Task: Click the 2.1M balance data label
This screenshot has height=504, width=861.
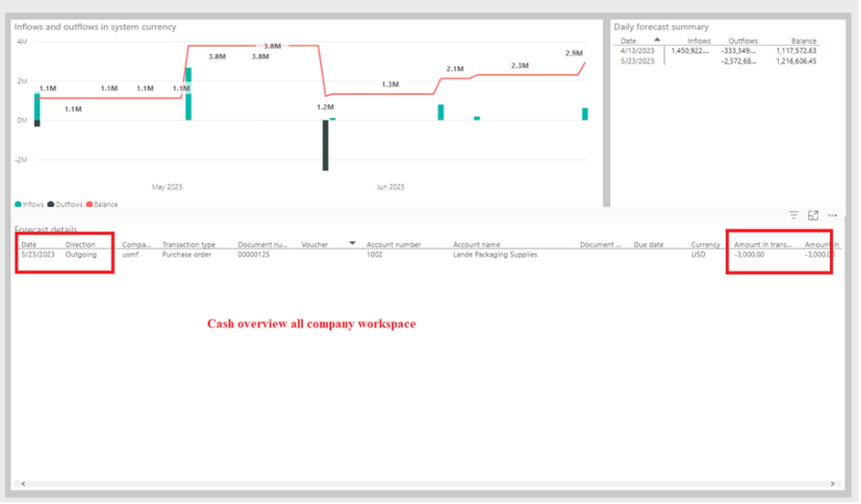Action: click(x=455, y=69)
